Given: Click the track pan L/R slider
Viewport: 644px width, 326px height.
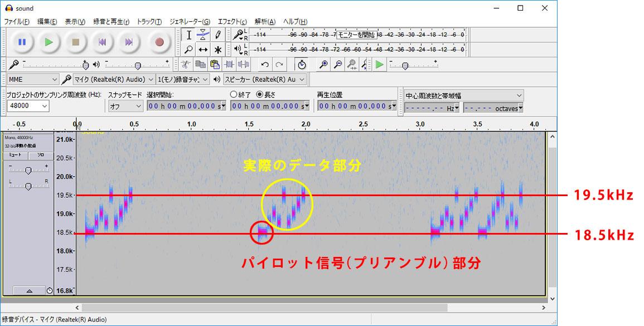Looking at the screenshot, I should (x=28, y=186).
